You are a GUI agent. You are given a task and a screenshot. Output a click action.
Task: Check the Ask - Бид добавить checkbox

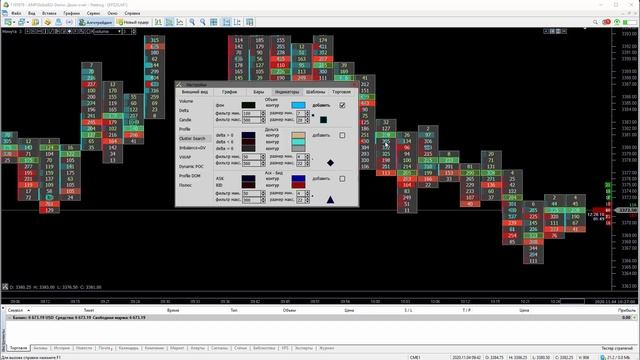pos(342,179)
